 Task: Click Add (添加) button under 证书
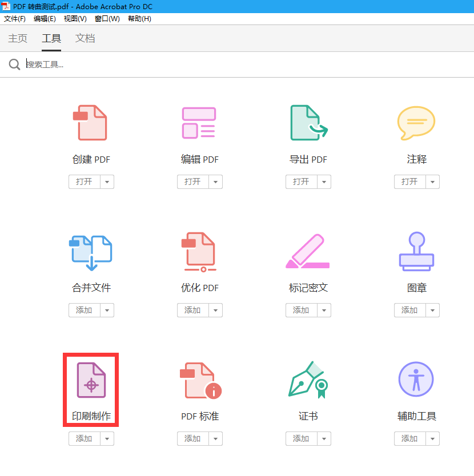pyautogui.click(x=301, y=439)
